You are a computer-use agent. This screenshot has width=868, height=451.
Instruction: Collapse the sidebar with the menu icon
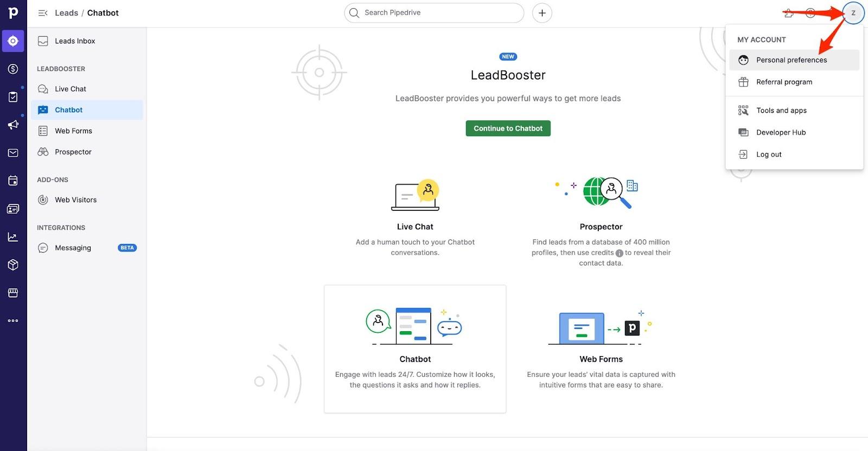coord(43,13)
